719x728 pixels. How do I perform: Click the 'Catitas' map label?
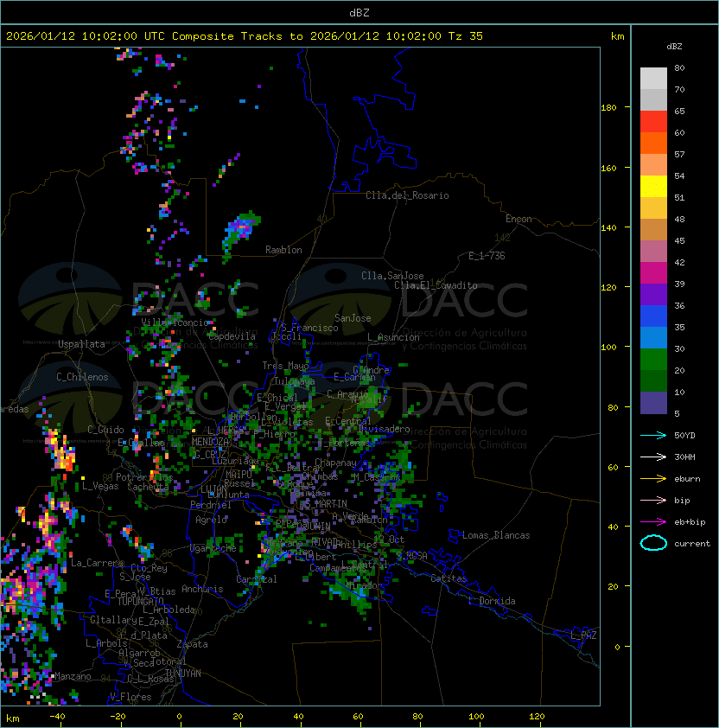(x=449, y=578)
